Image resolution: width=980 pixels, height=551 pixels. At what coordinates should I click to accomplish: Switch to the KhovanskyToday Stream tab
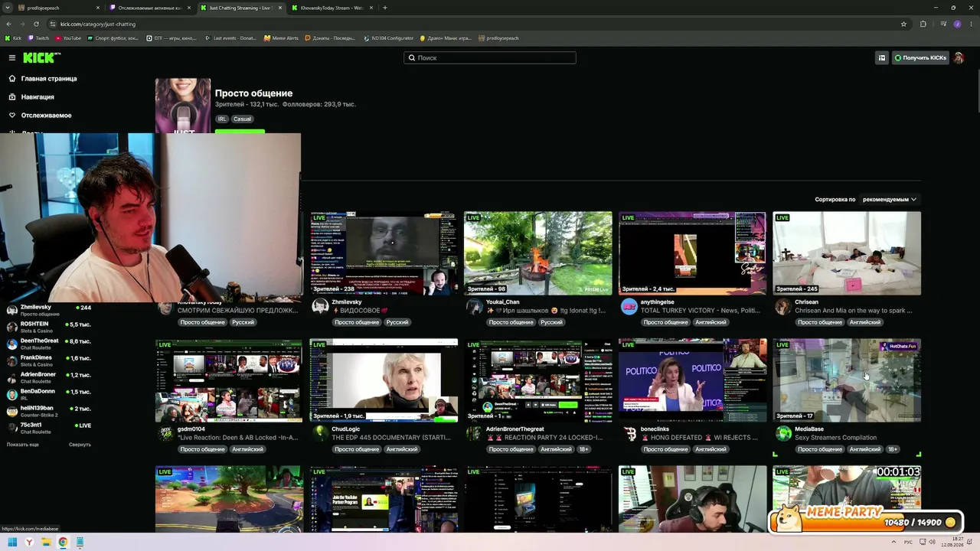click(332, 8)
